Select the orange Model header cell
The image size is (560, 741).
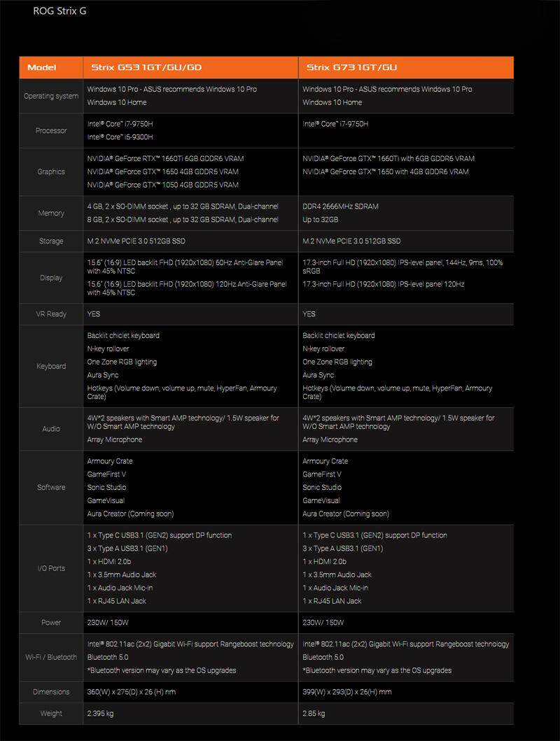coord(41,68)
